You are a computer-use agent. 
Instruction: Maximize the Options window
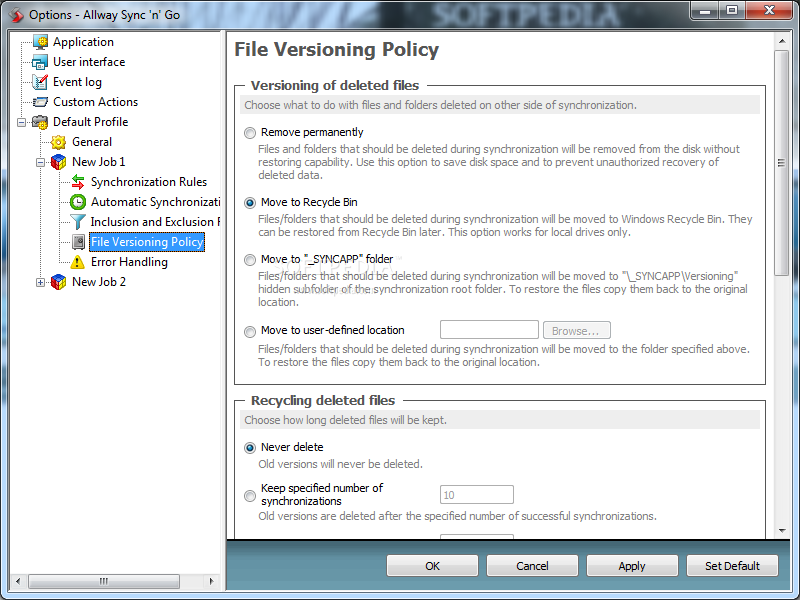(732, 10)
